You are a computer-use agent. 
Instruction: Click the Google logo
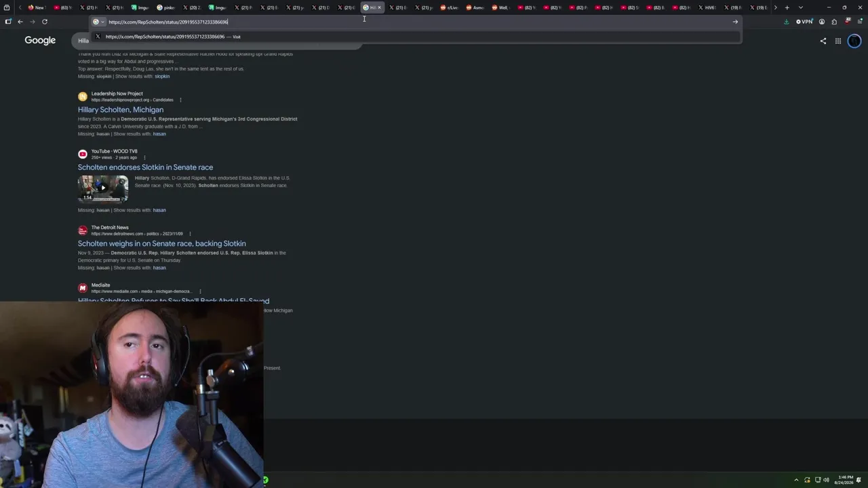[40, 41]
